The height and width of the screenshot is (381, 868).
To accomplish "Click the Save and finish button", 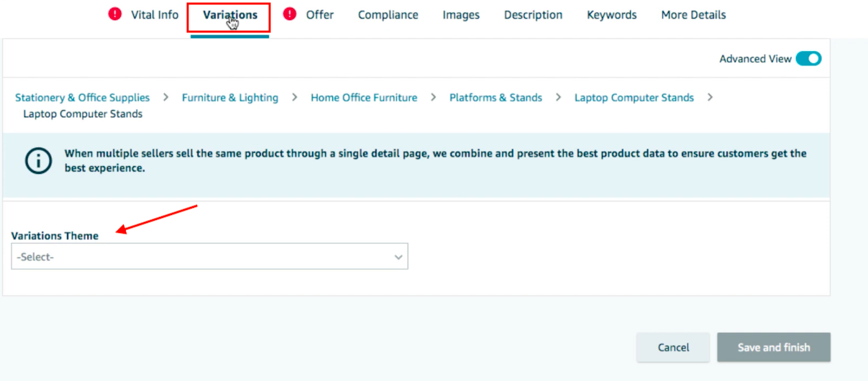I will click(774, 347).
